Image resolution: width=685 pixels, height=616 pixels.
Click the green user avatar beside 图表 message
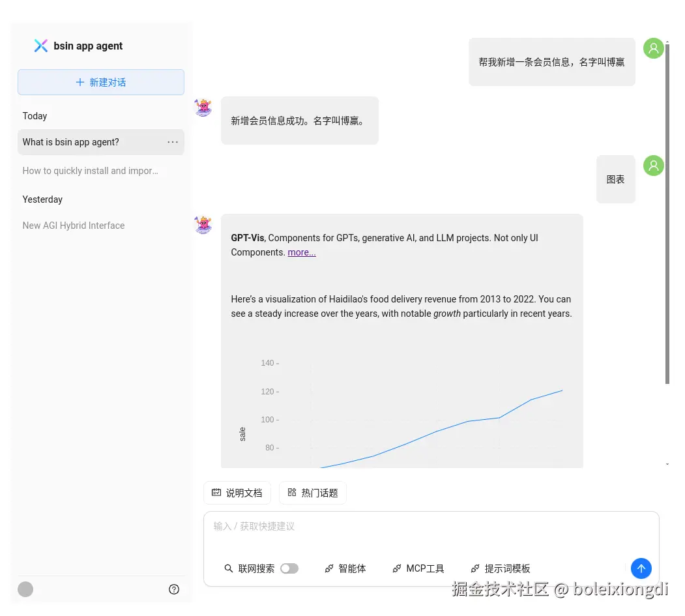(654, 166)
